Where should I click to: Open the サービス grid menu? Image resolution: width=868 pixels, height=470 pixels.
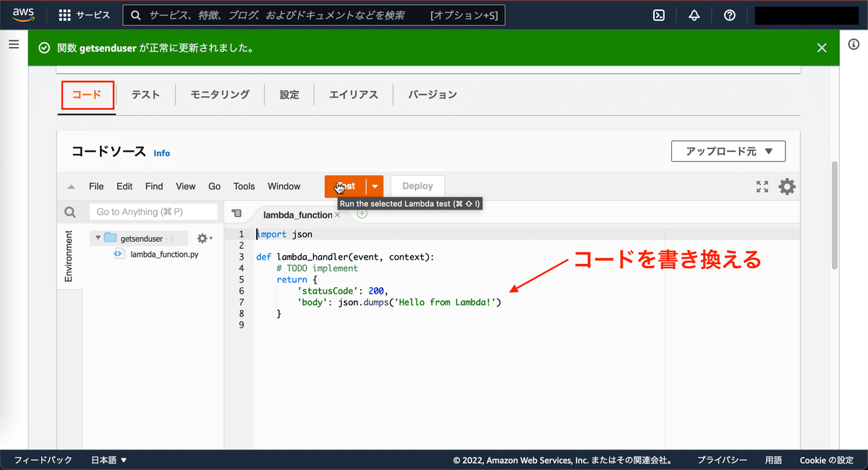(84, 15)
